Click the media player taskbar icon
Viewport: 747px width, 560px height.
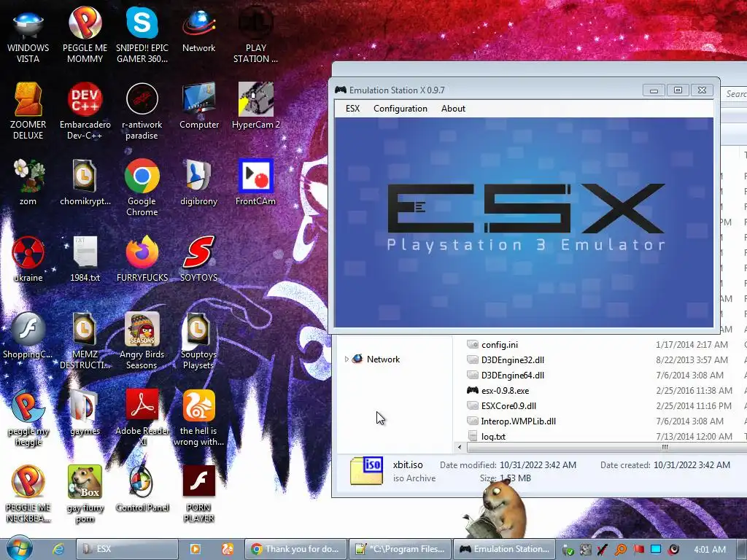195,549
